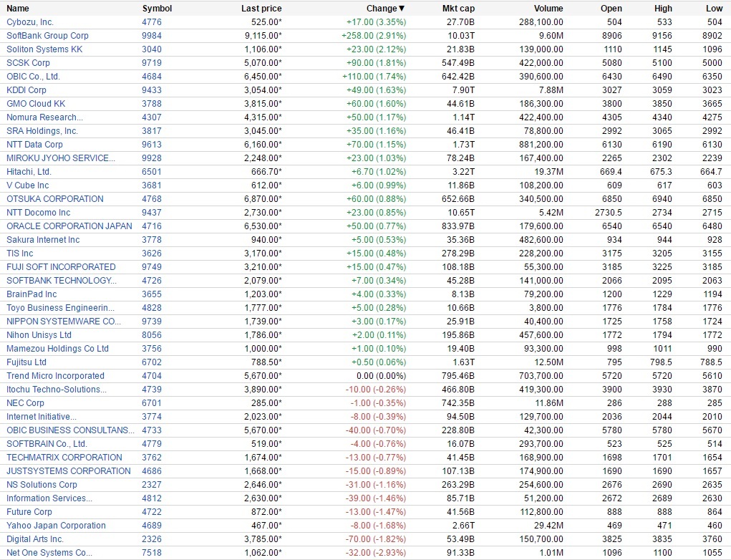
Task: Click ticker symbol 9433
Action: coord(152,90)
